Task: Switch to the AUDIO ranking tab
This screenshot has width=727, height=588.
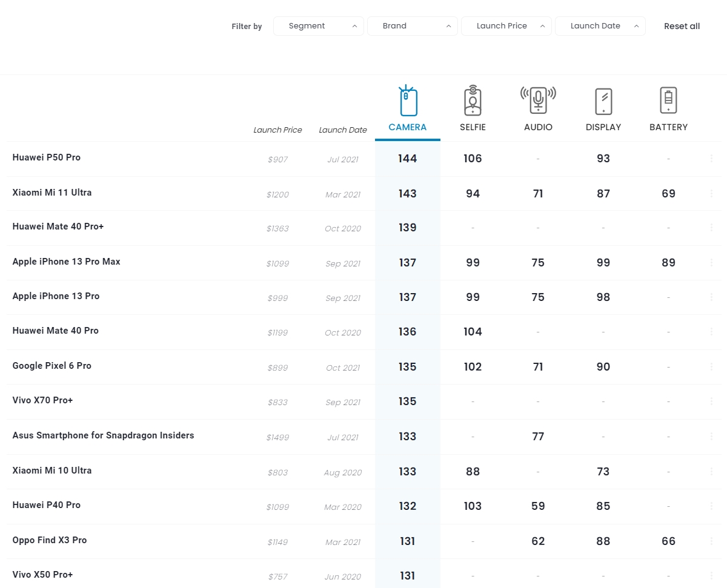Action: pos(538,127)
